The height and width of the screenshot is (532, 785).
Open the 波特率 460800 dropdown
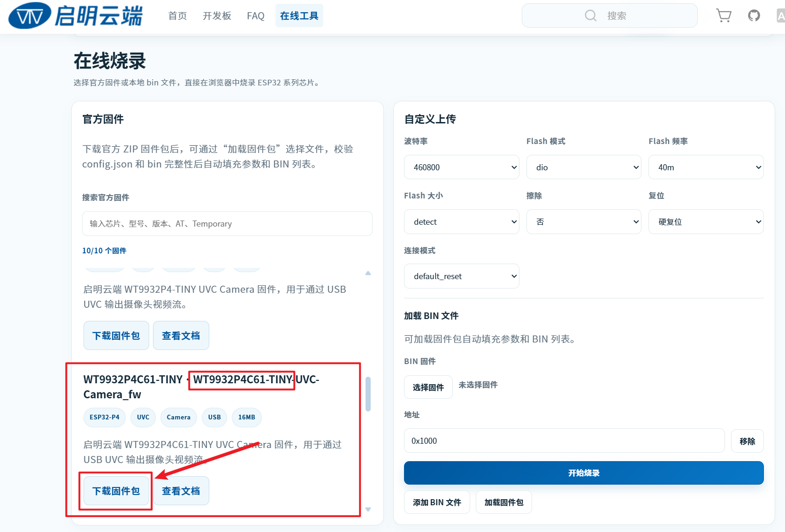pyautogui.click(x=462, y=167)
